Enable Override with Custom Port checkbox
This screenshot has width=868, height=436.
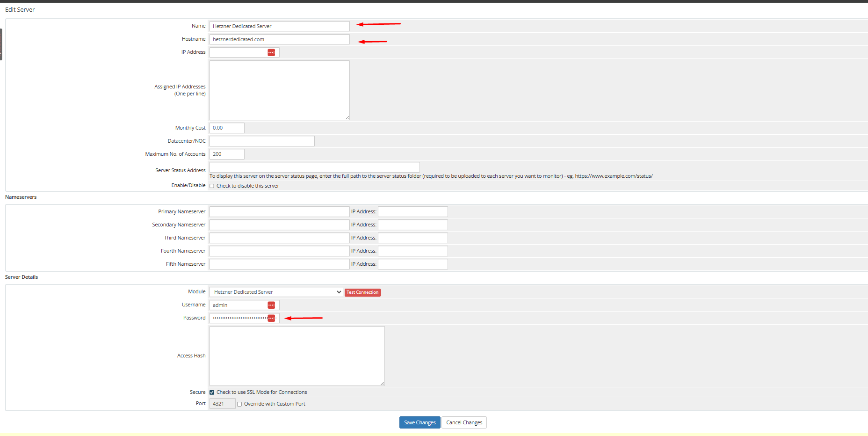[239, 404]
